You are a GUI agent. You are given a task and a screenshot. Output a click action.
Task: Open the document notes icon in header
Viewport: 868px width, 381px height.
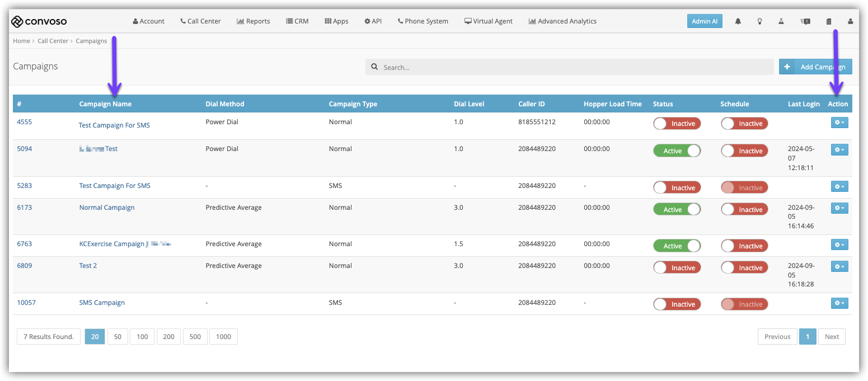tap(829, 21)
